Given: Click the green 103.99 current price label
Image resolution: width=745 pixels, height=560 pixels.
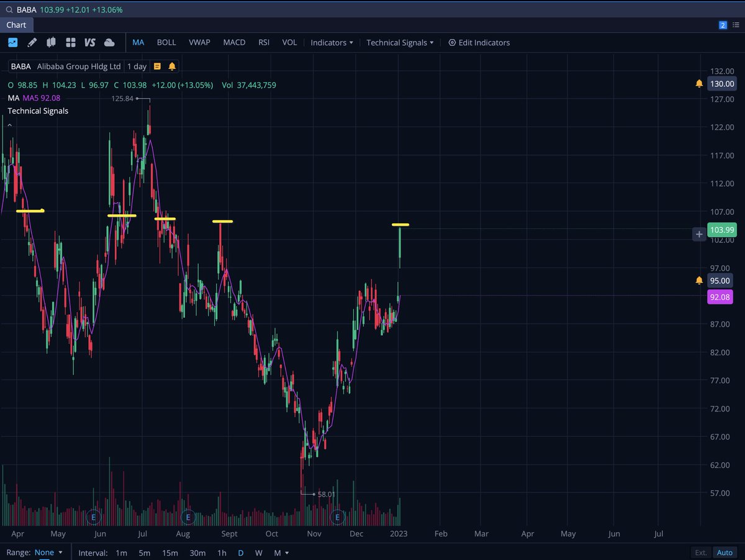Looking at the screenshot, I should pos(722,229).
